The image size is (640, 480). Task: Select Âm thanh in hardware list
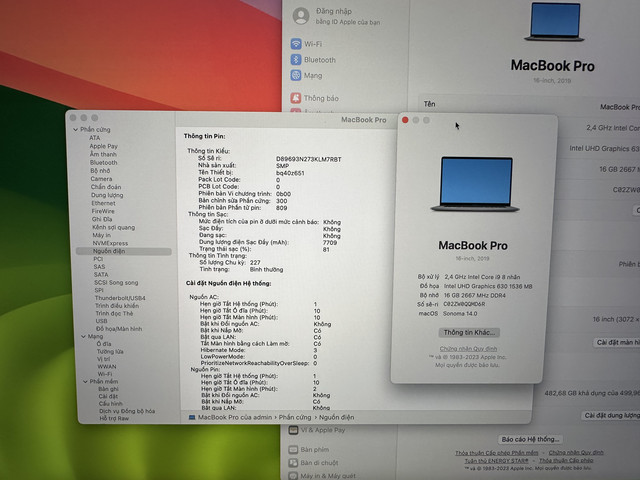pyautogui.click(x=103, y=154)
